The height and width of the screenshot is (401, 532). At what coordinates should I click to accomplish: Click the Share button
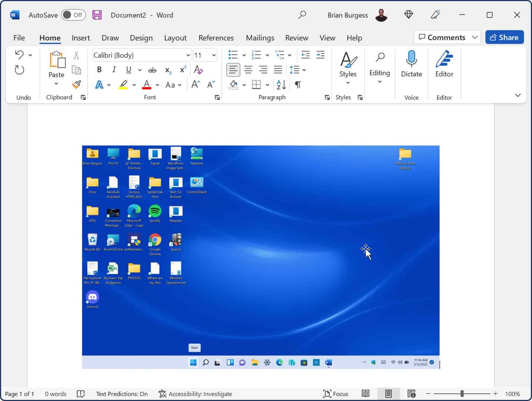504,37
